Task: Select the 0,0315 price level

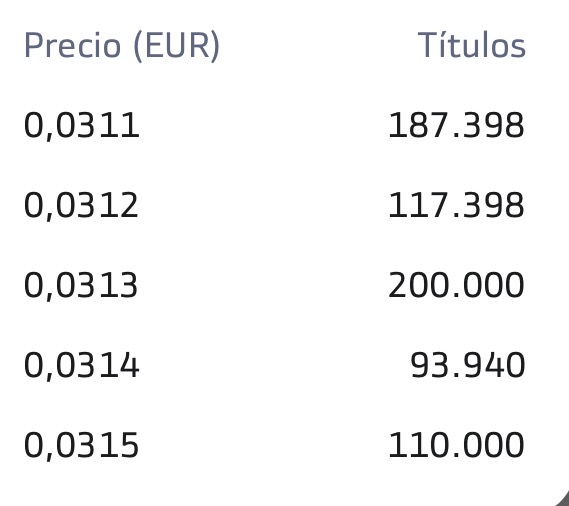Action: pyautogui.click(x=81, y=445)
